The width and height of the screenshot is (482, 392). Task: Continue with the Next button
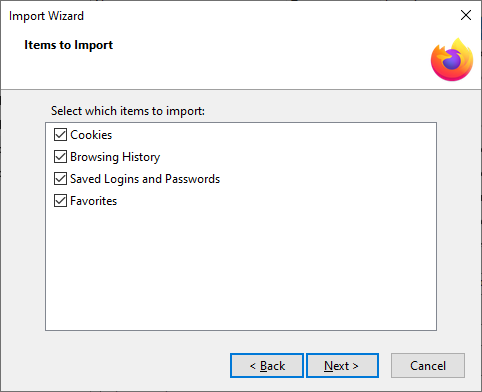[x=342, y=366]
